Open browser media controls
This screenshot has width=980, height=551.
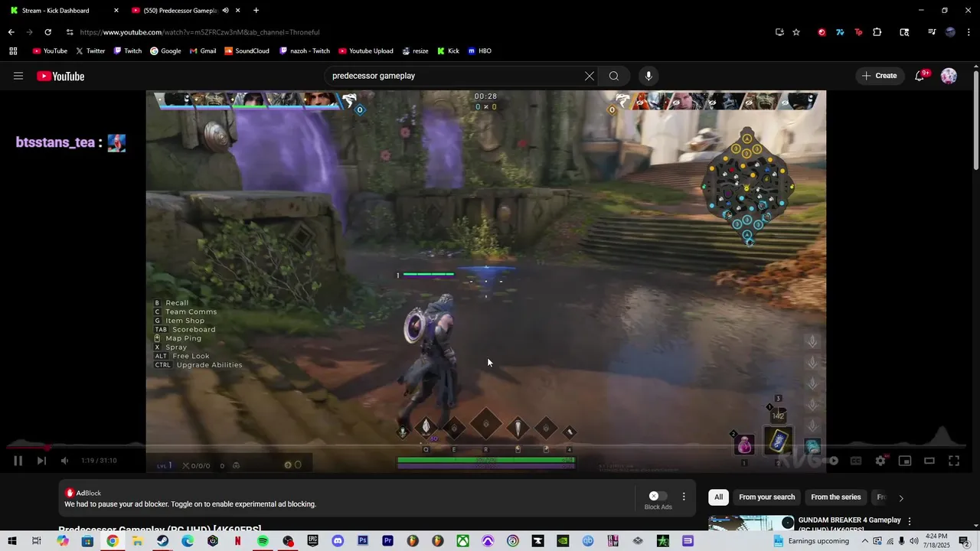[932, 32]
